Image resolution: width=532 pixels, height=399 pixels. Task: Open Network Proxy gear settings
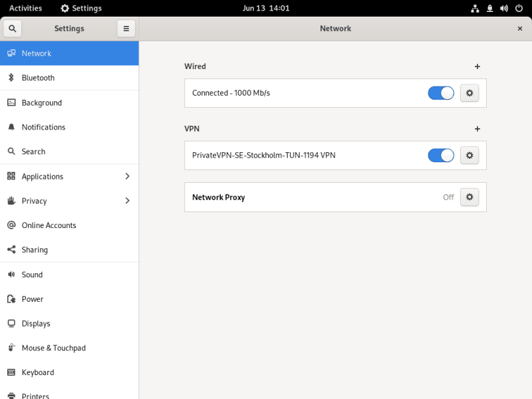pyautogui.click(x=469, y=197)
